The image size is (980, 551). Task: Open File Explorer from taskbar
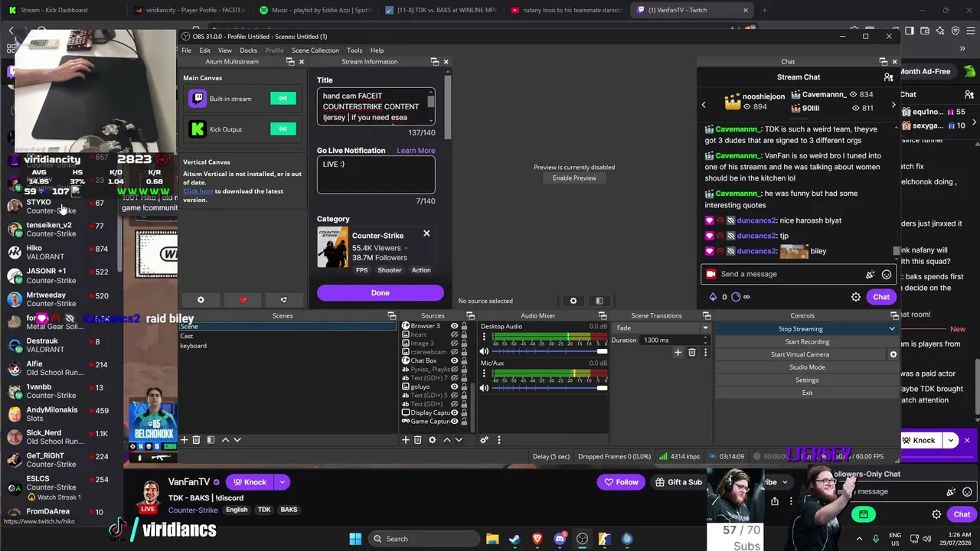point(492,539)
